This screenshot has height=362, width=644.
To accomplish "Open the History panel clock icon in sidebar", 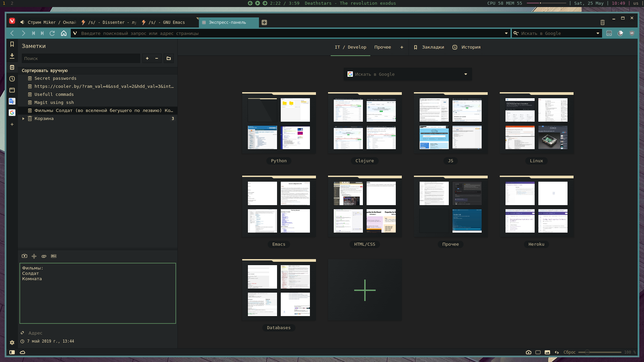I will click(x=12, y=79).
